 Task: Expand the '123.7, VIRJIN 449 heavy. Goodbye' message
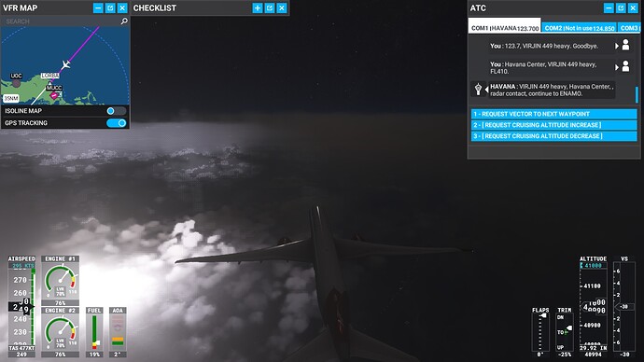(x=617, y=46)
